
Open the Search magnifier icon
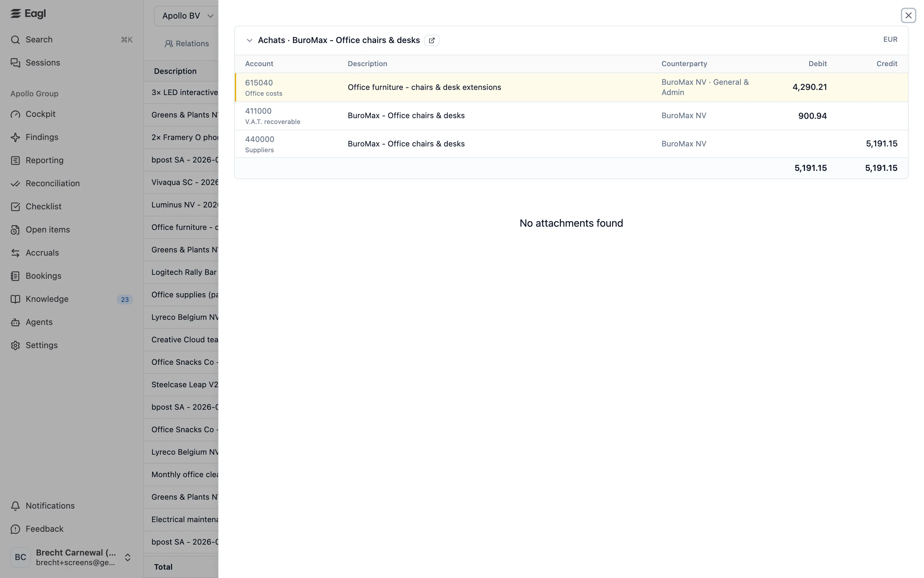click(15, 40)
